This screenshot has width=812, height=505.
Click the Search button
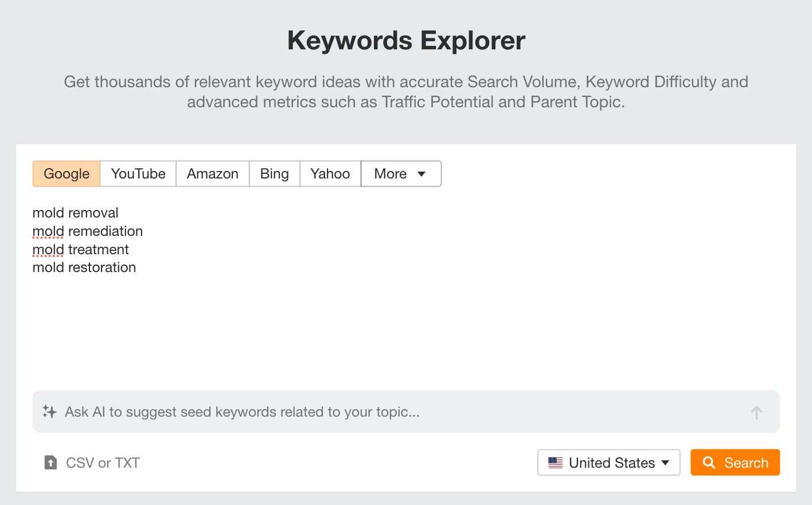pos(735,462)
